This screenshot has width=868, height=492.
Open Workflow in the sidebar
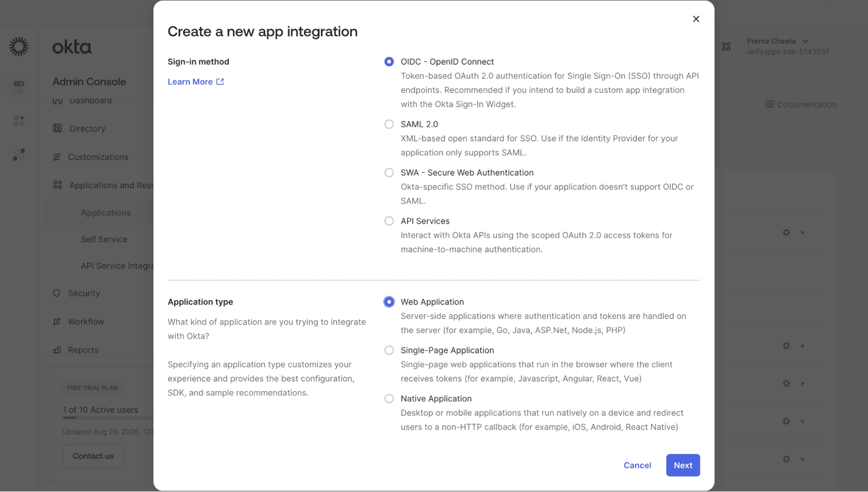86,322
